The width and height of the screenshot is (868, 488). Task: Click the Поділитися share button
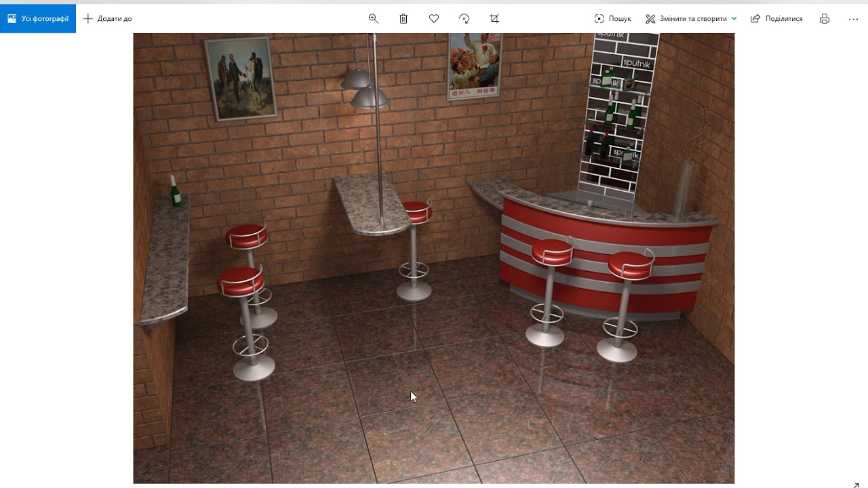(776, 19)
